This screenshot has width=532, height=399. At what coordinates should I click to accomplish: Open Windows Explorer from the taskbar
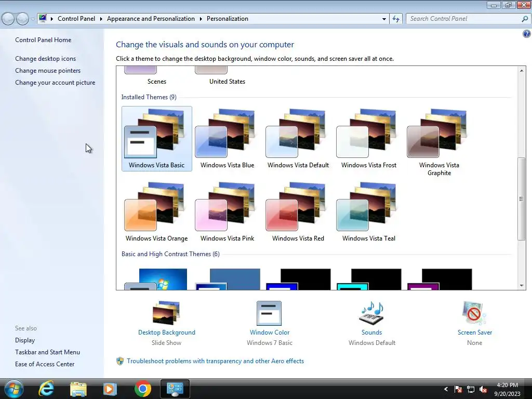(78, 389)
